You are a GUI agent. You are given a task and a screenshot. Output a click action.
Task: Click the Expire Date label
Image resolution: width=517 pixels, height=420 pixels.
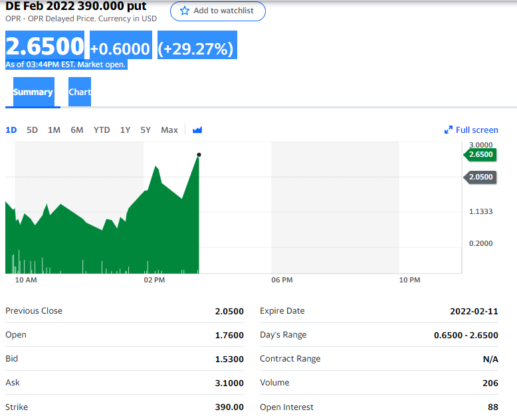point(282,311)
